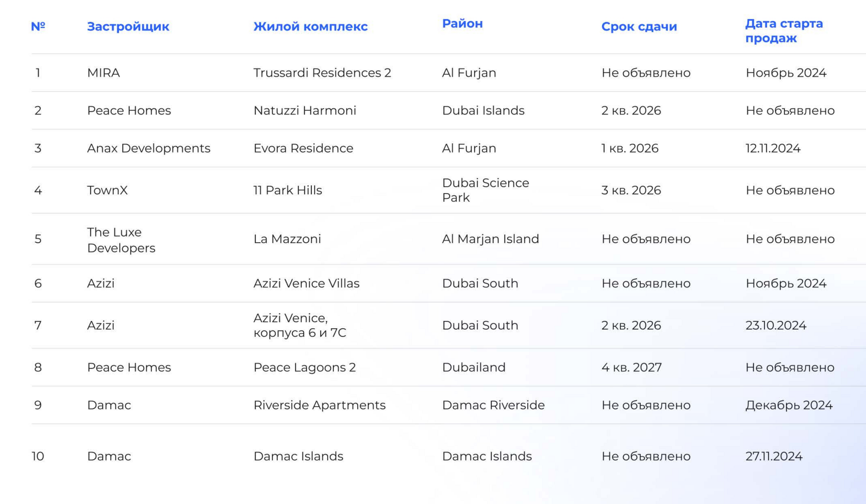Click "Evora Residence" complex name
Screen dimensions: 866x504
[303, 148]
